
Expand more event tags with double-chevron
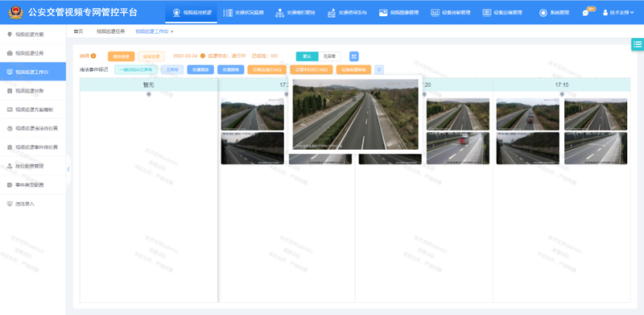pos(379,70)
